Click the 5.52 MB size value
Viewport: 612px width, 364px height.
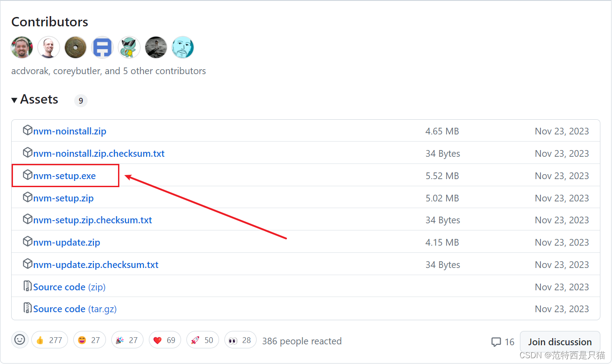442,176
